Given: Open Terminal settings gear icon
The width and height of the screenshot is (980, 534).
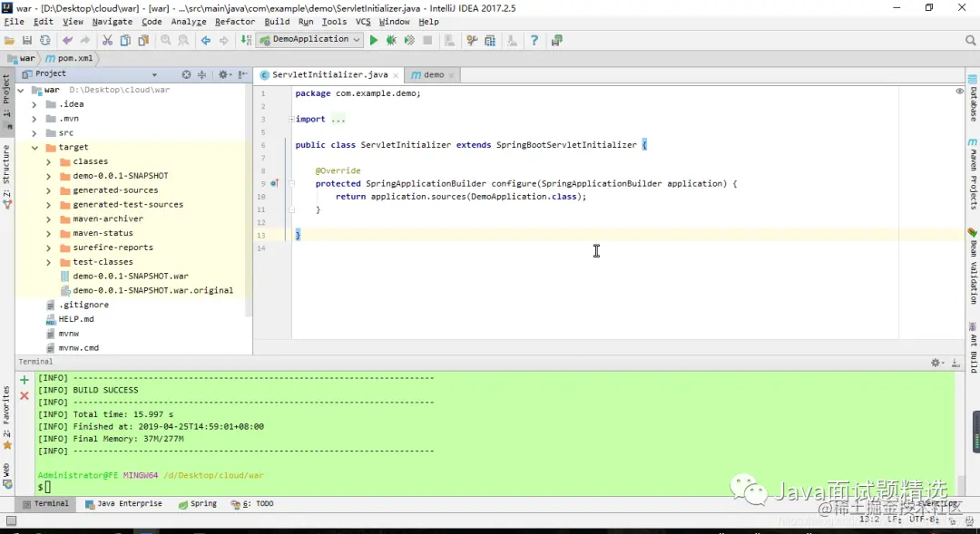Looking at the screenshot, I should click(936, 363).
